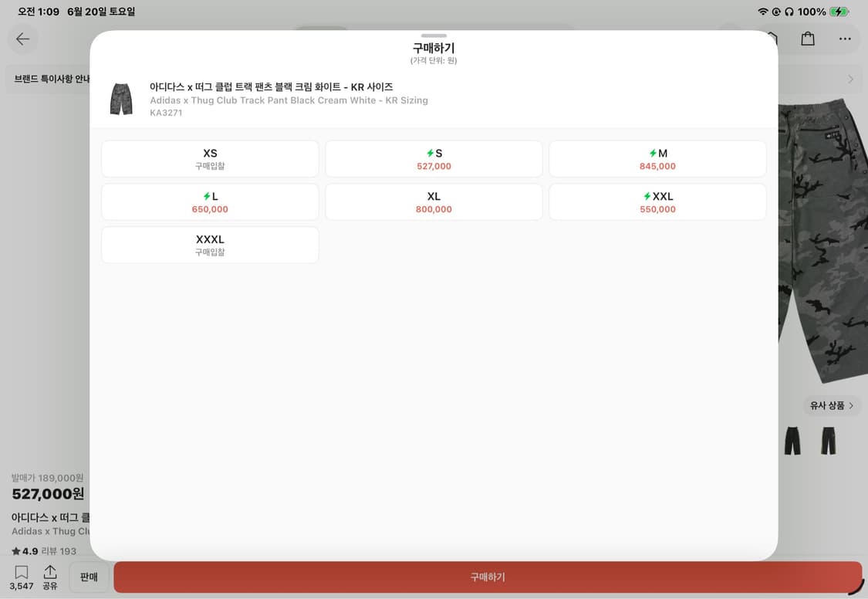Select size XS purchase bid option
Screen dimensions: 868x599
pyautogui.click(x=210, y=159)
